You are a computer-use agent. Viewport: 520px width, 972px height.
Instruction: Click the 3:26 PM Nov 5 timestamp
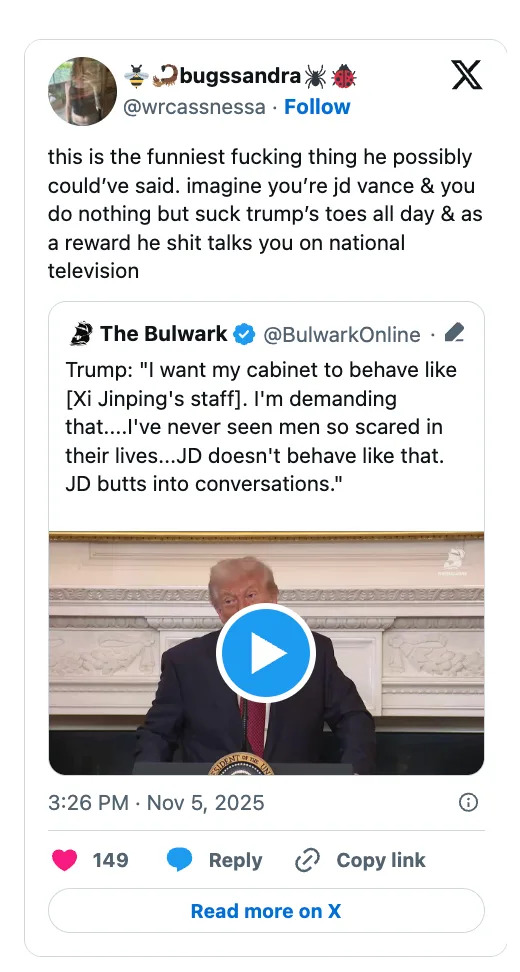[x=156, y=803]
